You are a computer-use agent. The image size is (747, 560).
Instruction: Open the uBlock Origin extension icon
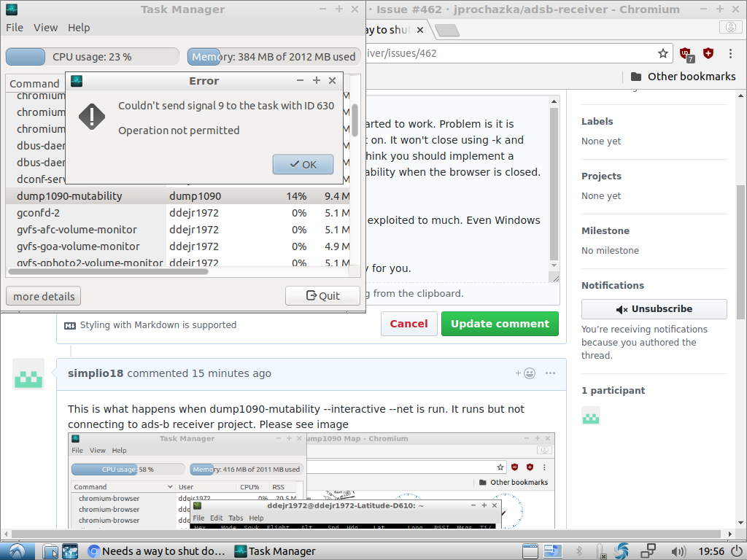[686, 53]
